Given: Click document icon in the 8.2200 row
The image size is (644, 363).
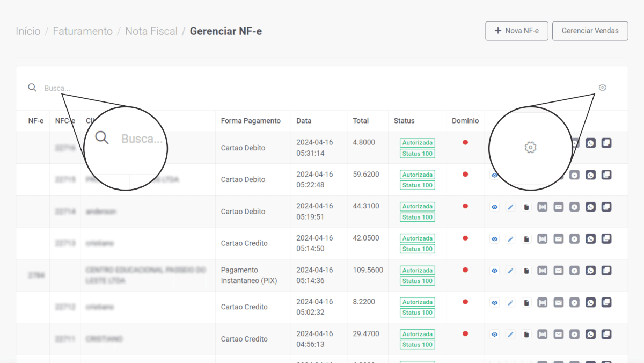Looking at the screenshot, I should coord(526,303).
